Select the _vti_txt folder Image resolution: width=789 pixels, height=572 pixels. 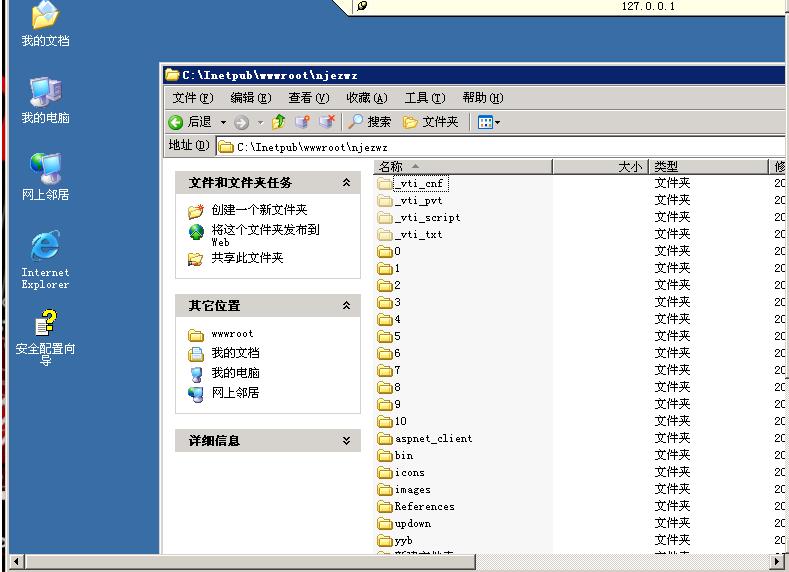[410, 234]
